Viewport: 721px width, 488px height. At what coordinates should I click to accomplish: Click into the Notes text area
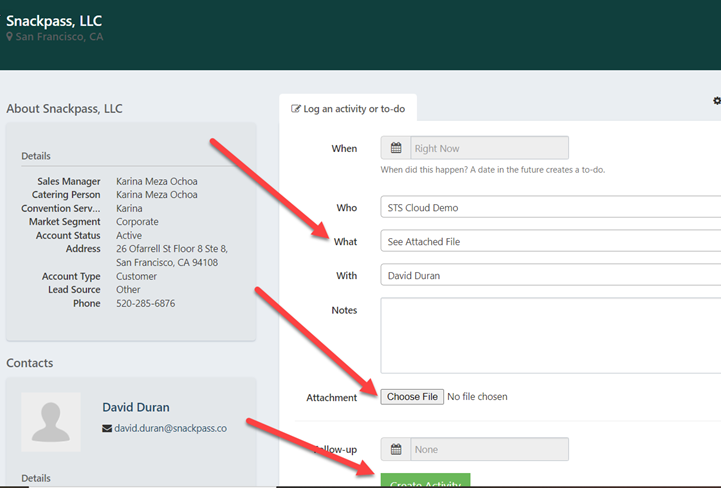(550, 335)
